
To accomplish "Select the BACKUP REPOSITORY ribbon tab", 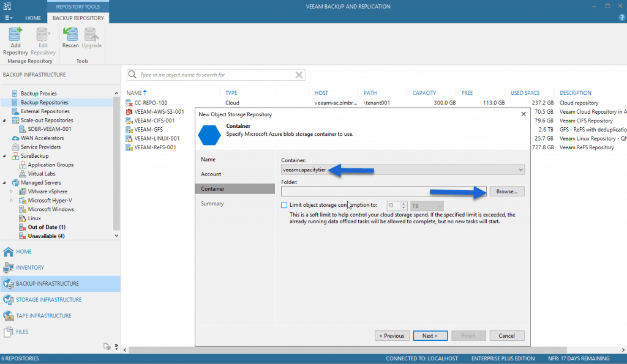I will coord(78,18).
